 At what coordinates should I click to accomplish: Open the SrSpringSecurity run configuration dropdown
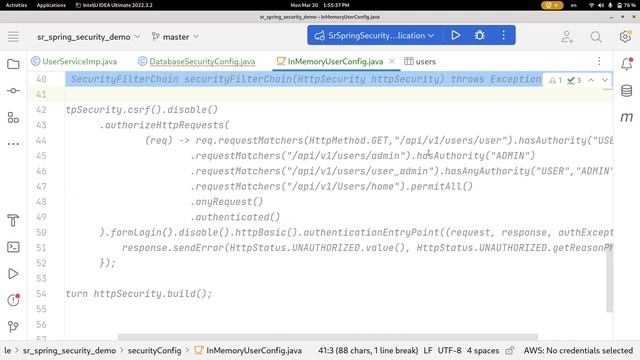pos(374,36)
